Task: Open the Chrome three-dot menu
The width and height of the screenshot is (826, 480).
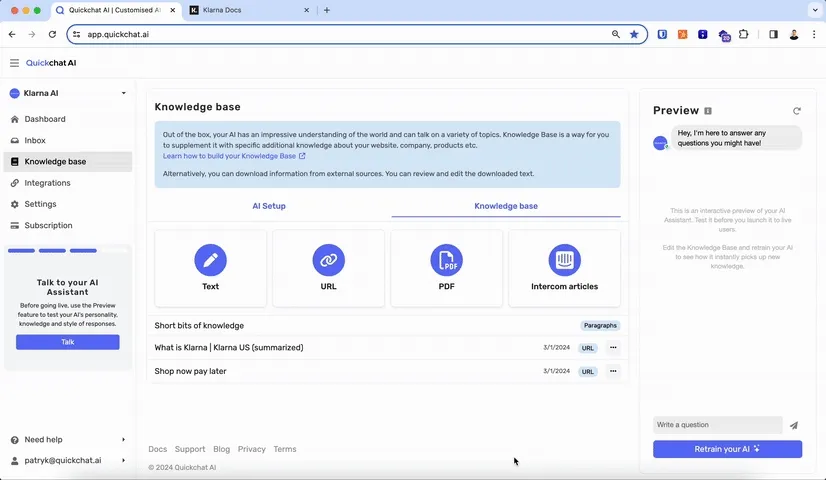Action: pyautogui.click(x=814, y=34)
